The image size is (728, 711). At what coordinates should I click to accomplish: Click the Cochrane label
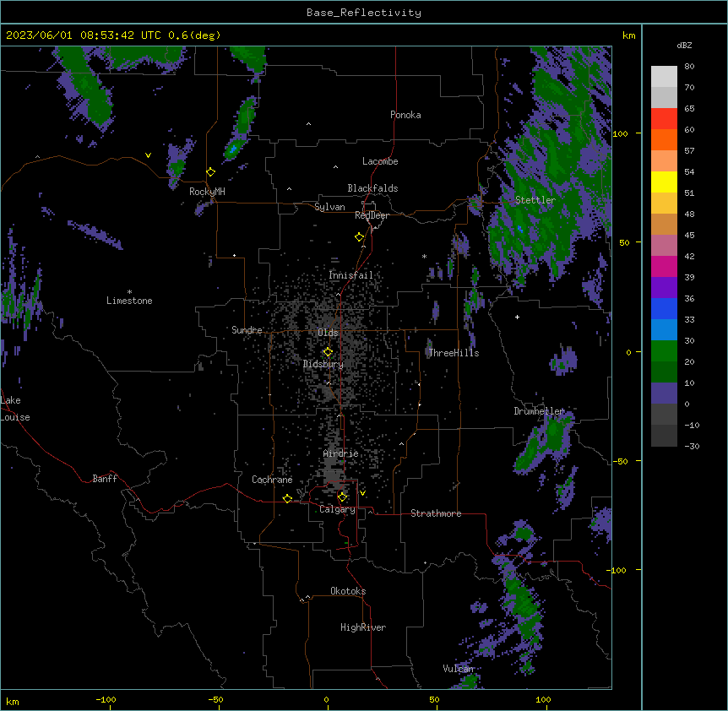[272, 480]
